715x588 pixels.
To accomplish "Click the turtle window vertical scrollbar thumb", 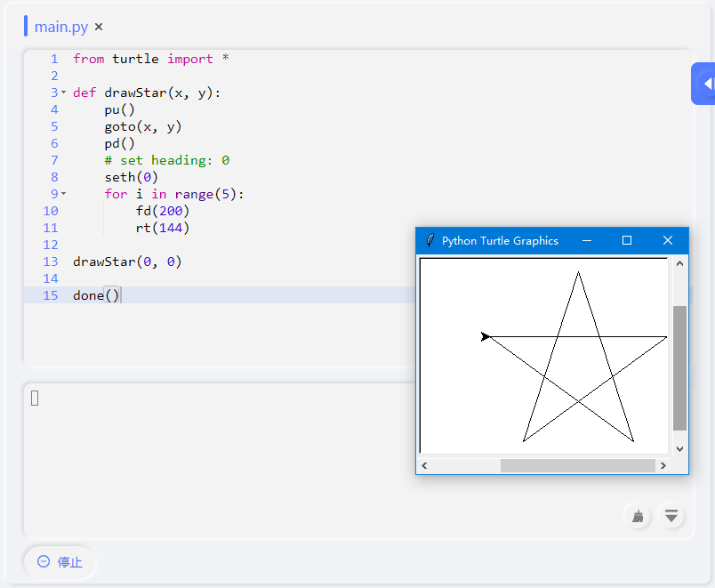I will (x=679, y=368).
